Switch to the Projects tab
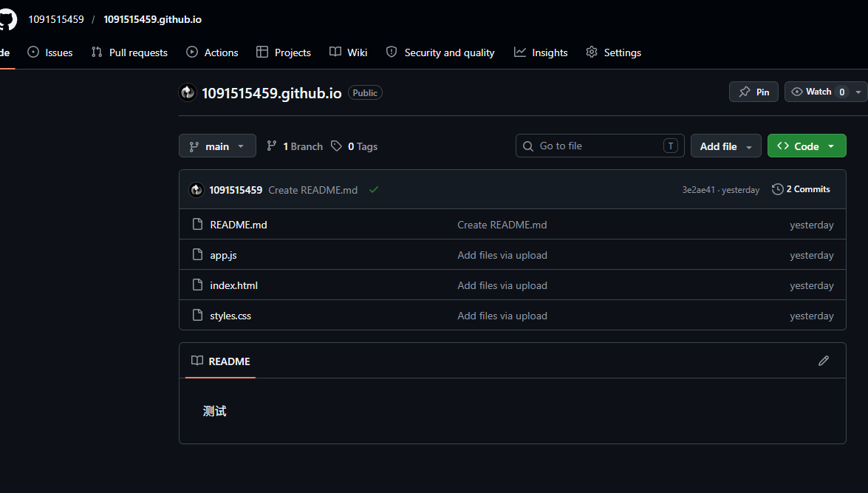 click(284, 52)
